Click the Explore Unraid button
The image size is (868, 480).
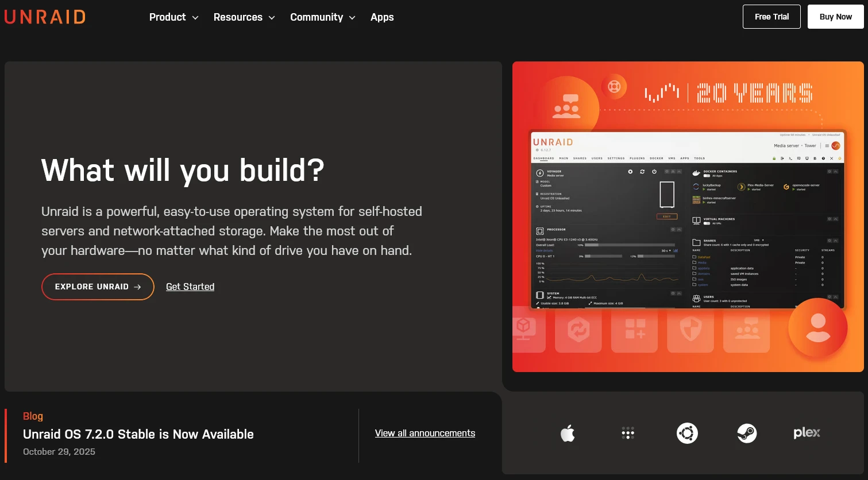click(98, 287)
